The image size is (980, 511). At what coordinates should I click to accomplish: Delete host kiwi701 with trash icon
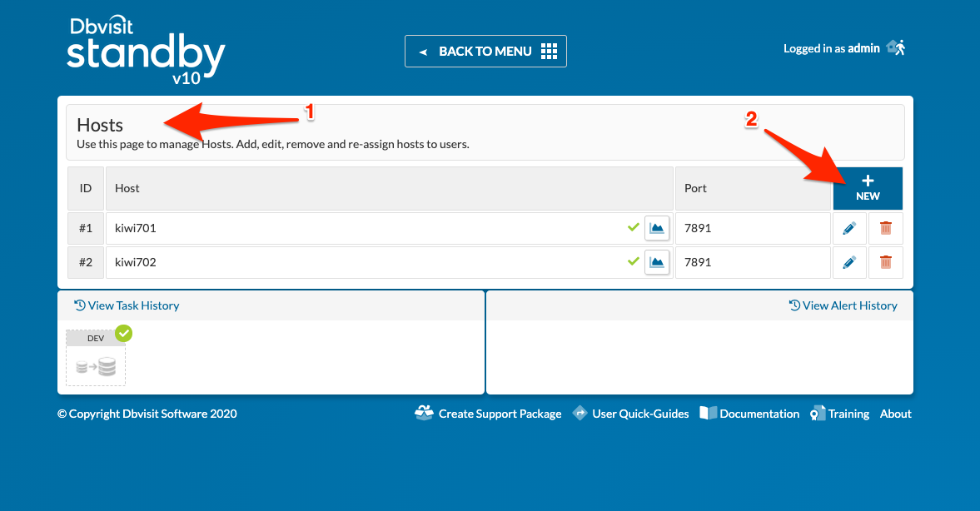coord(886,228)
